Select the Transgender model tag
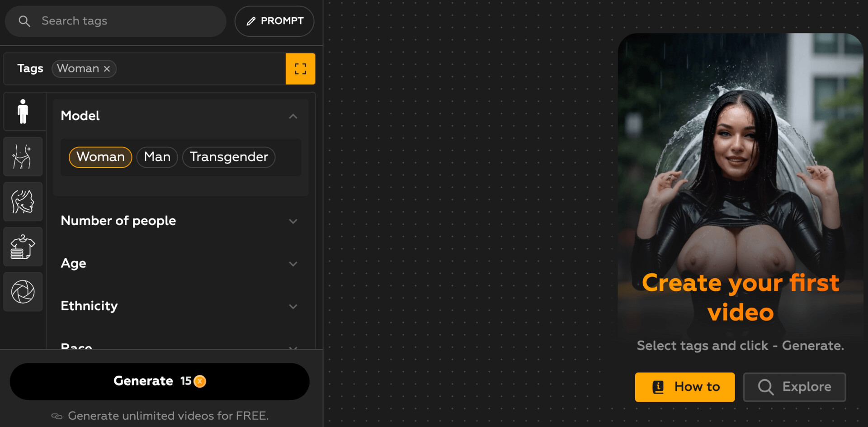 [229, 157]
